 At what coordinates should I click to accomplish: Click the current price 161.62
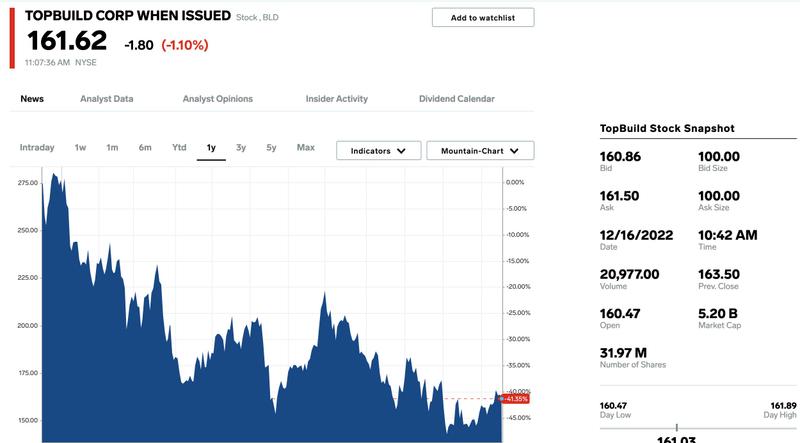pyautogui.click(x=67, y=41)
